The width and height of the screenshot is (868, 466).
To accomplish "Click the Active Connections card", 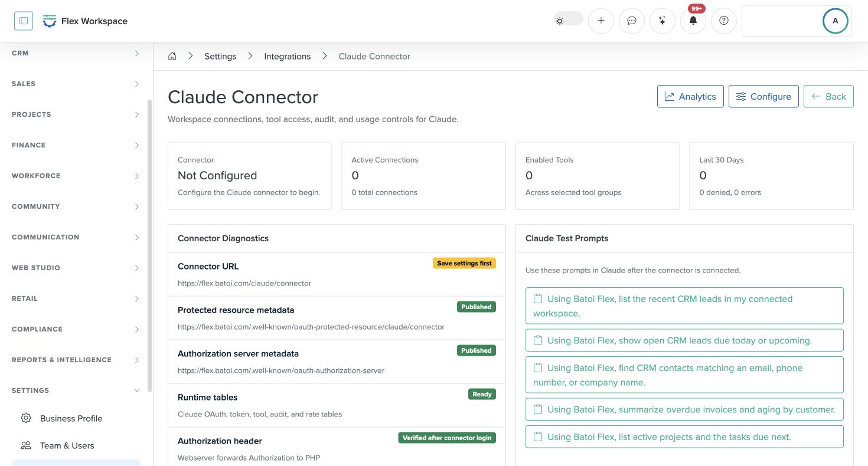I will pos(423,176).
